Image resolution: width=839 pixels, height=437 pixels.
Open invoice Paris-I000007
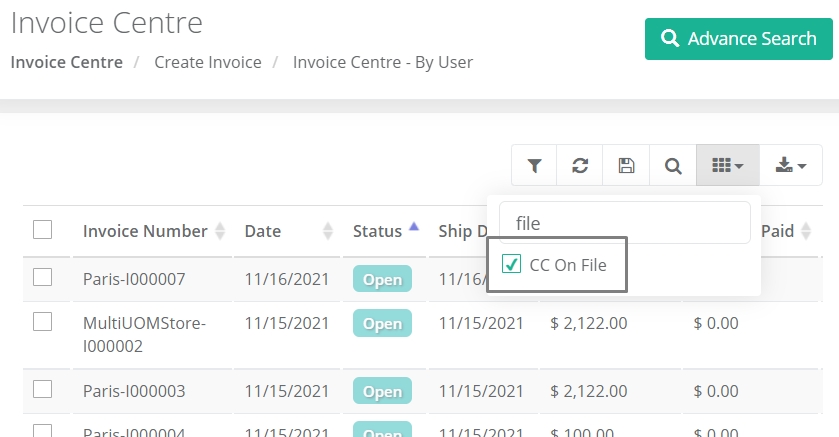coord(134,279)
